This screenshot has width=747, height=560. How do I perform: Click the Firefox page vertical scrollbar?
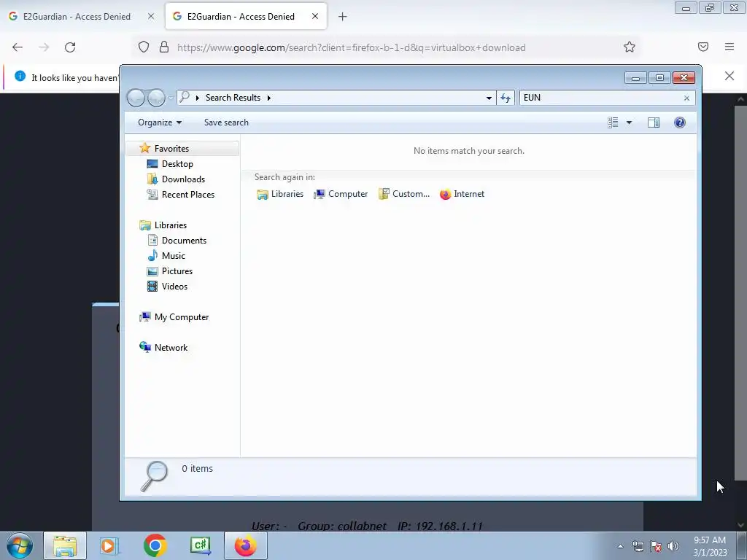[740, 293]
